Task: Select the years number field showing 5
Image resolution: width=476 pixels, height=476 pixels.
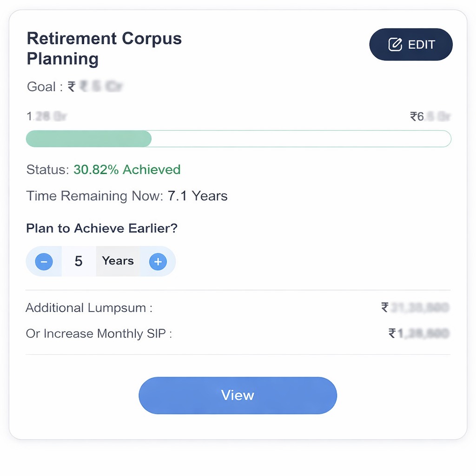Action: (79, 261)
